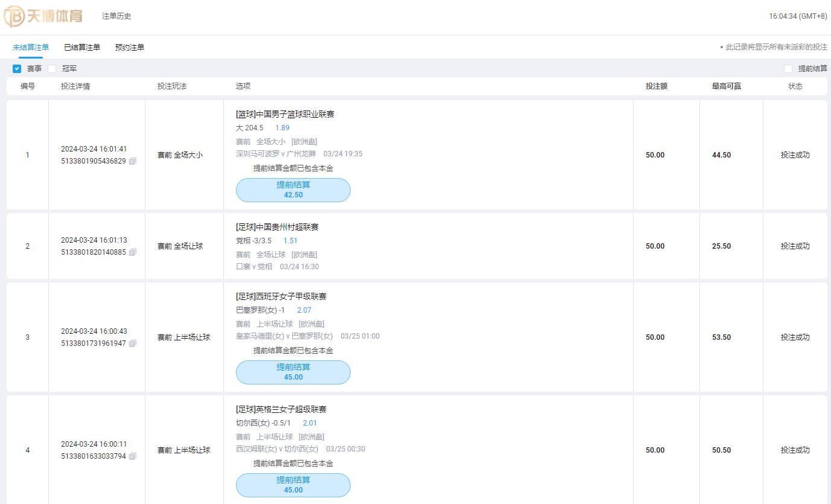Copy bet number 5133801820140885
This screenshot has height=504, width=831.
(x=133, y=252)
